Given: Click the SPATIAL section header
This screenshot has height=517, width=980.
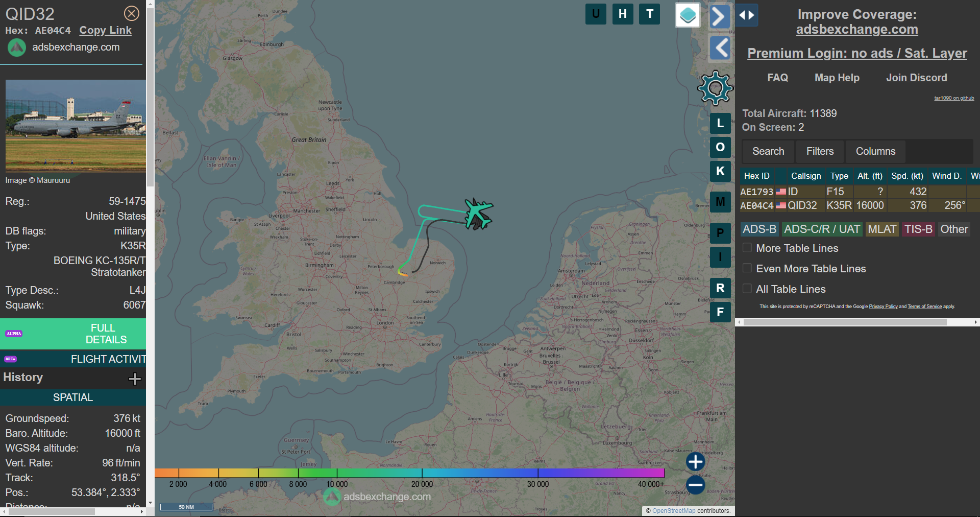Looking at the screenshot, I should [x=73, y=397].
